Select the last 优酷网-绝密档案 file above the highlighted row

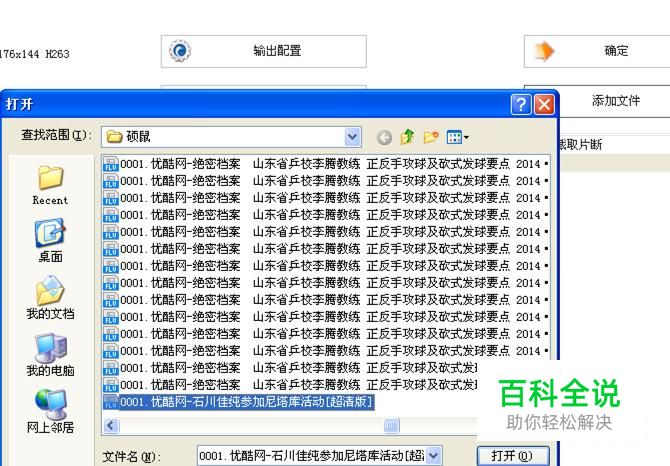290,385
